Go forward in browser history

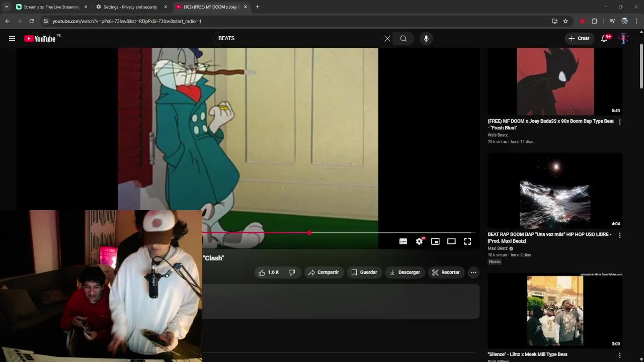click(19, 21)
